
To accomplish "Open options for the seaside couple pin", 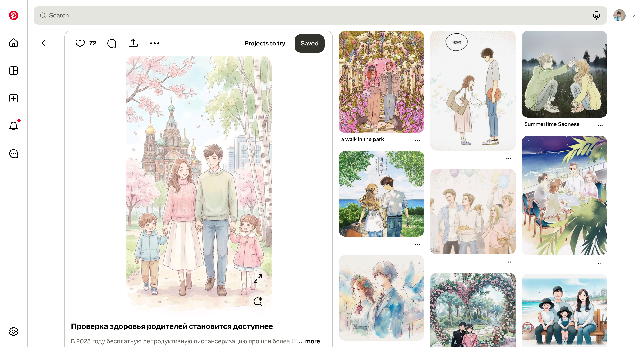I will 417,244.
